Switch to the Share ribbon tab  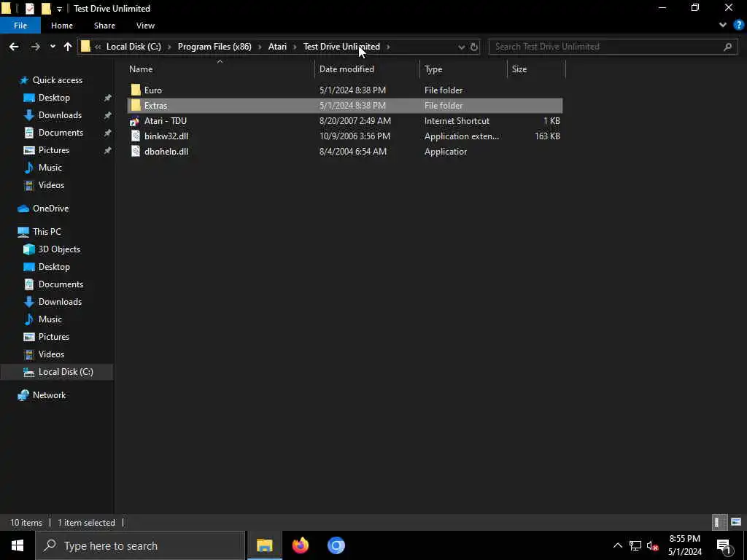pos(104,26)
